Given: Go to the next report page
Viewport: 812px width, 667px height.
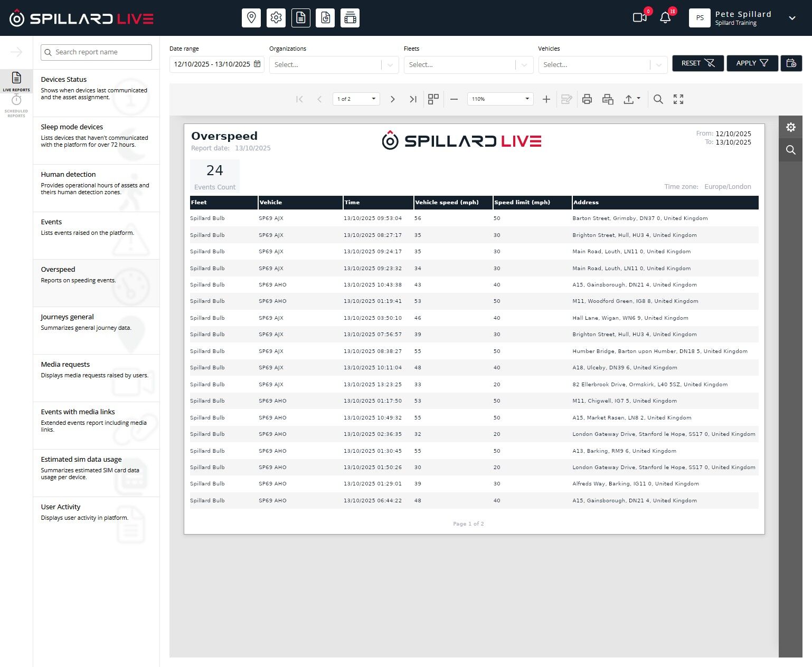Looking at the screenshot, I should point(392,99).
